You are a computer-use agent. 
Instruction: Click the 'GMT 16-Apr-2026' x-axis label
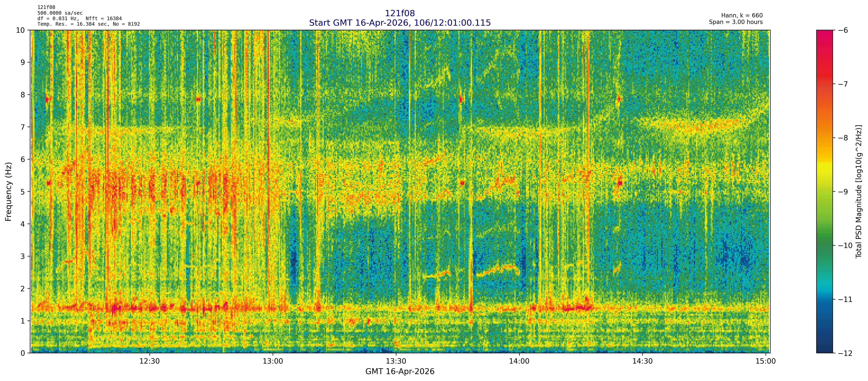[x=400, y=372]
